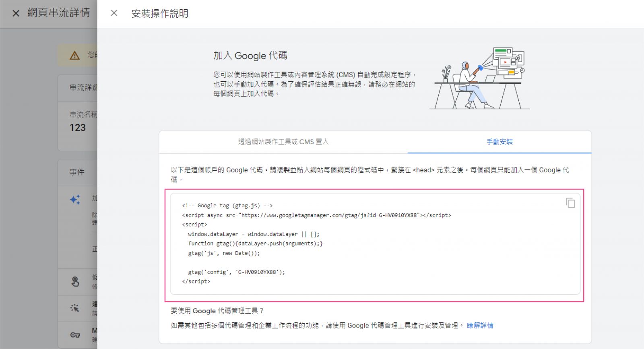This screenshot has width=644, height=349.
Task: Click the cursor click icon in background list
Action: [75, 308]
